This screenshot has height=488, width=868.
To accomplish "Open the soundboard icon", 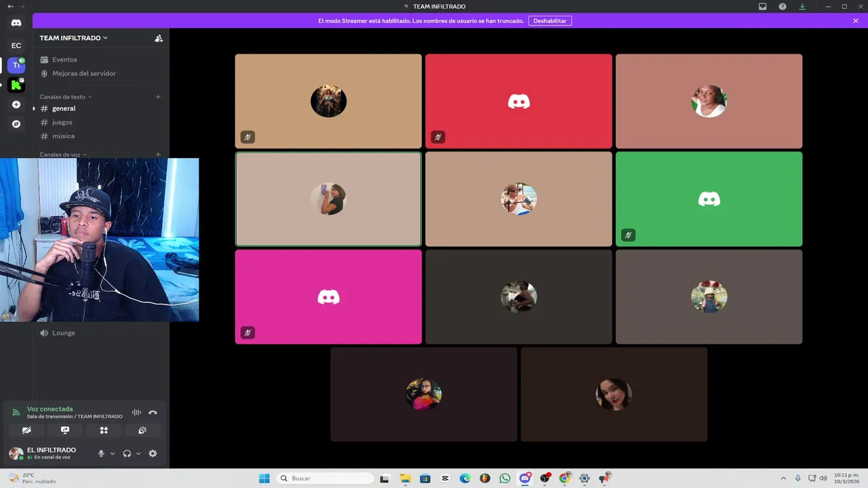I will click(142, 430).
